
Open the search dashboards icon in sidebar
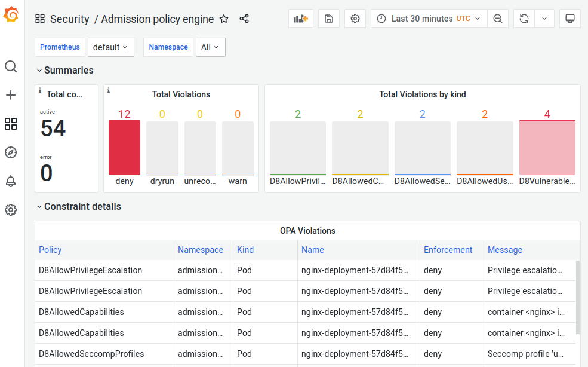tap(11, 66)
